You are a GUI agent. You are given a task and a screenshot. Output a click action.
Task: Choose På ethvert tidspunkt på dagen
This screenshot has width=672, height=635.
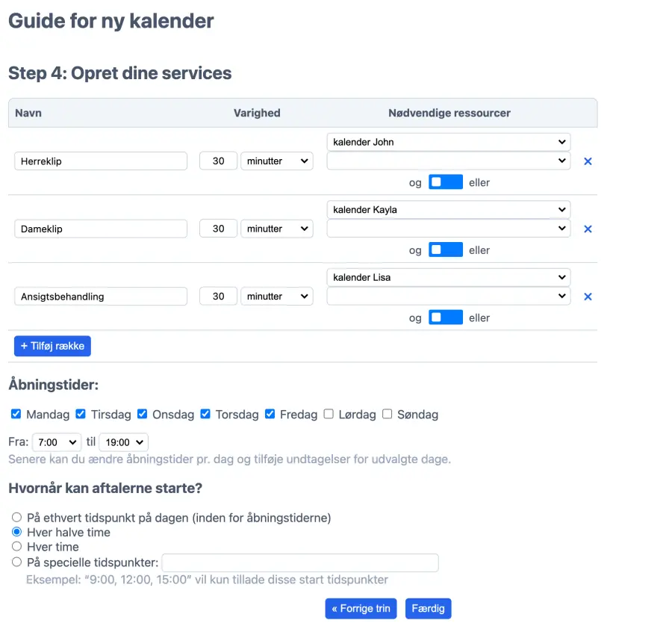click(17, 517)
